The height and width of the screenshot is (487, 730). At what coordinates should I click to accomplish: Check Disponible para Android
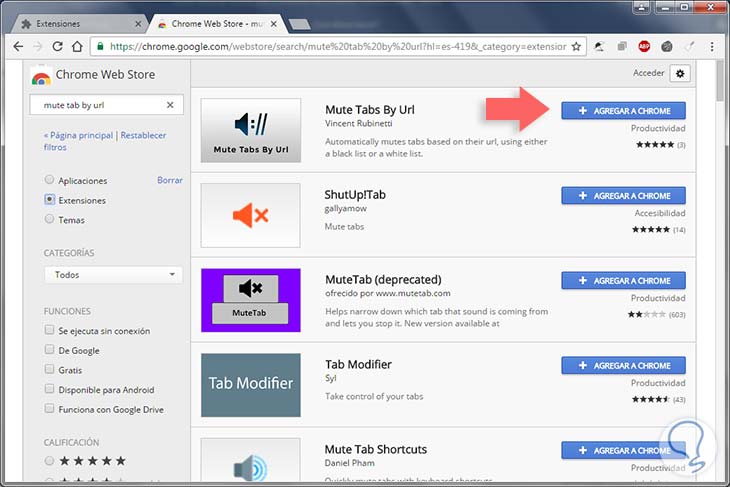point(49,389)
